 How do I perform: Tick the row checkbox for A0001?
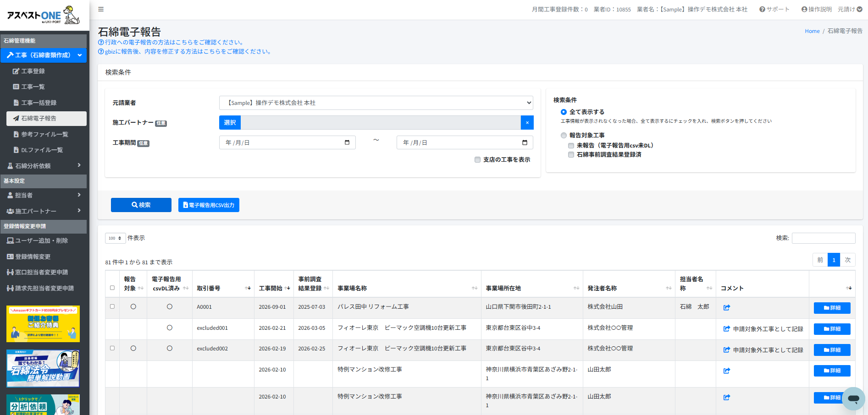pyautogui.click(x=112, y=306)
